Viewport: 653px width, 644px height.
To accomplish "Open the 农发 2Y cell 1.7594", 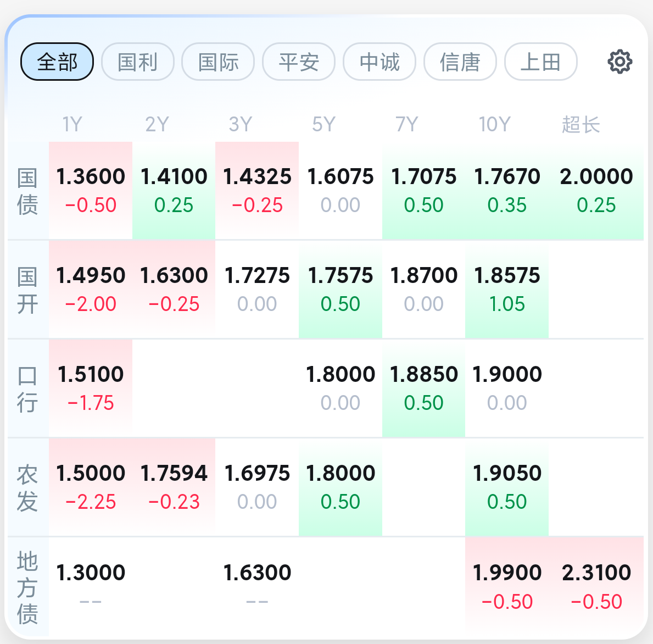I will pos(174,487).
